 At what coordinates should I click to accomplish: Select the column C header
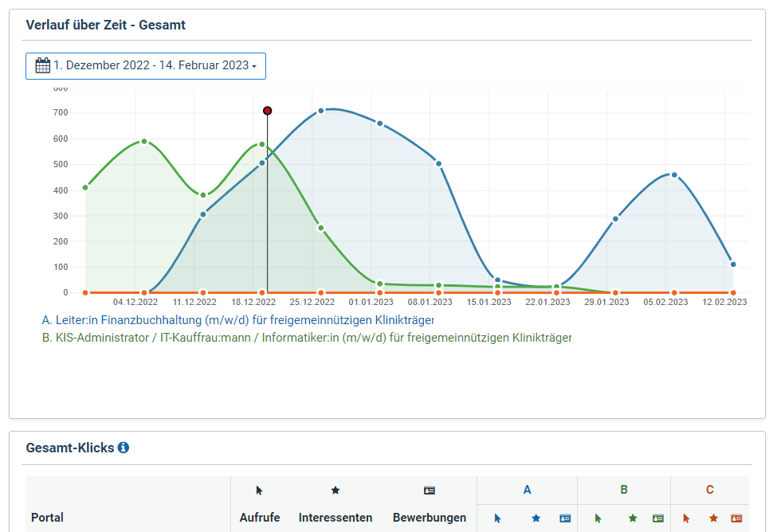709,490
